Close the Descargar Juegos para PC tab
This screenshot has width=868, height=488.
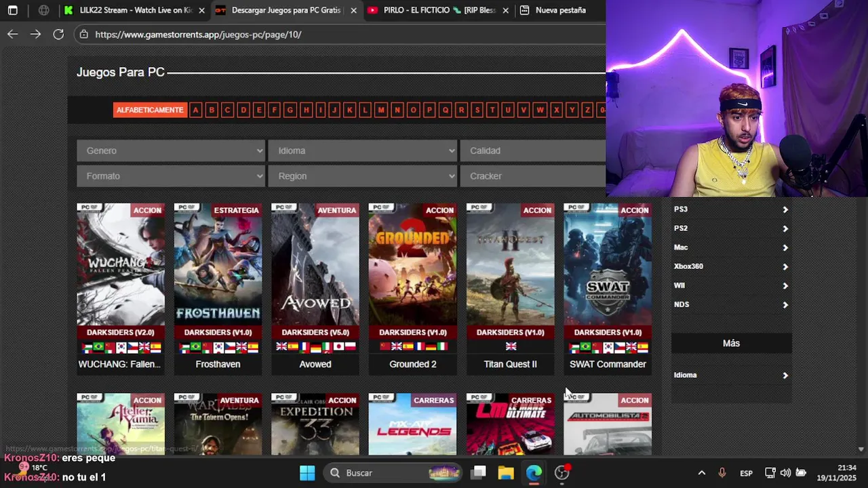click(x=353, y=10)
